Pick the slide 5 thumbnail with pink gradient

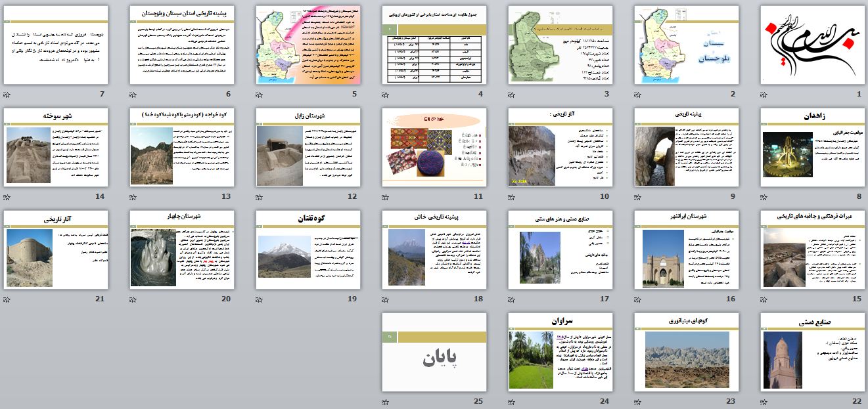tap(308, 45)
